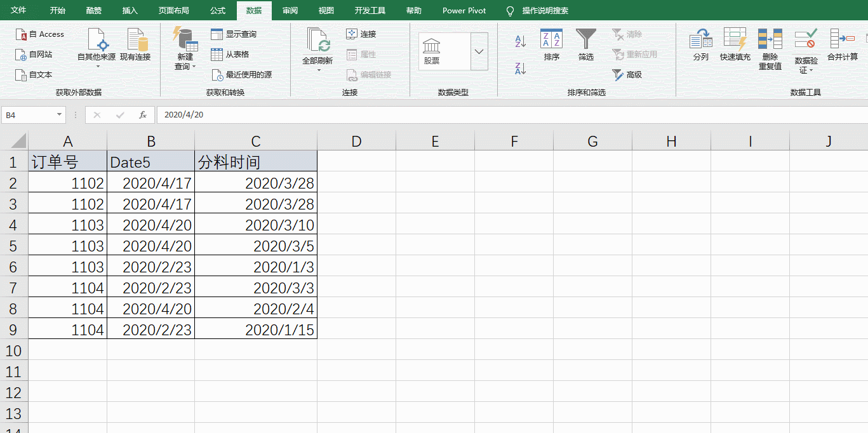Switch to the 审阅 Review tab
Viewport: 868px width, 433px height.
point(290,11)
